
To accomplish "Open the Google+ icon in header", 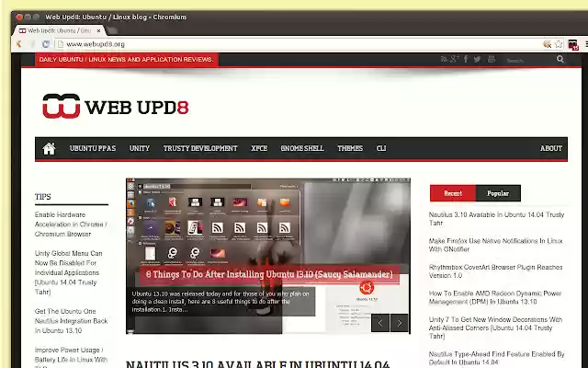I will click(455, 59).
